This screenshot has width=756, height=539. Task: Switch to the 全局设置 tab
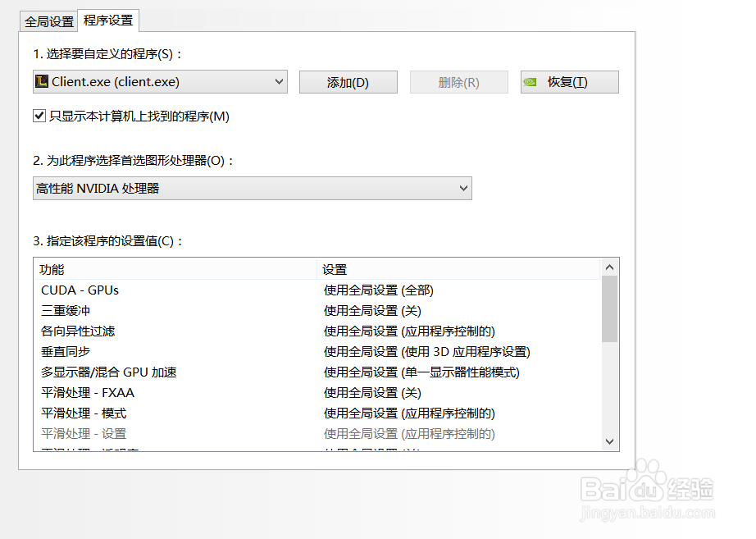(x=48, y=21)
